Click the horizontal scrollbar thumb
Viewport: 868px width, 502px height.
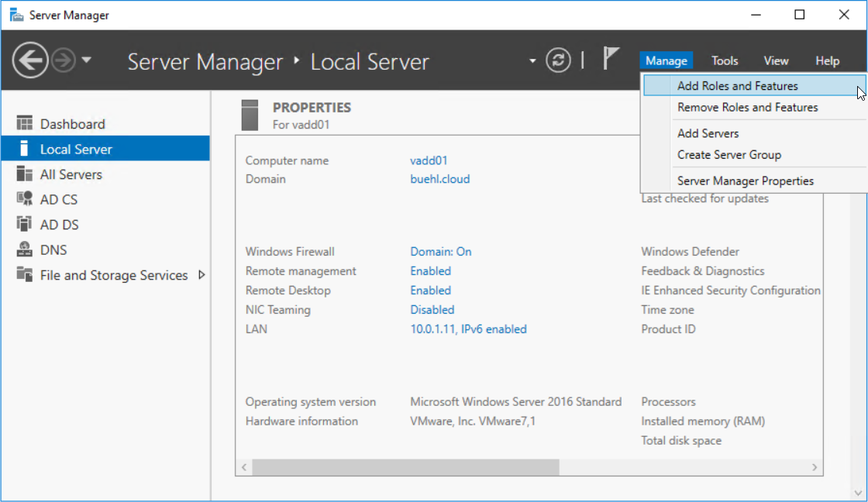pyautogui.click(x=405, y=467)
